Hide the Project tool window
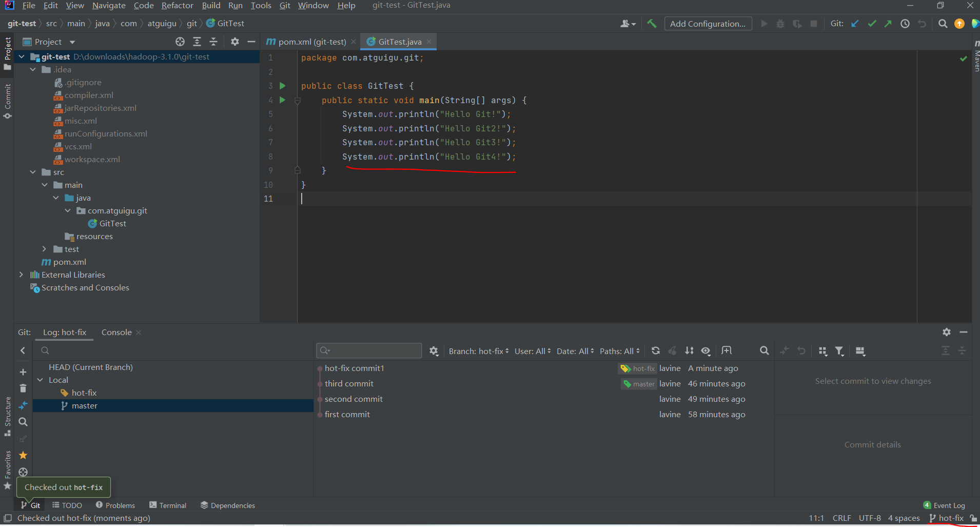Viewport: 980px width, 527px height. coord(251,42)
